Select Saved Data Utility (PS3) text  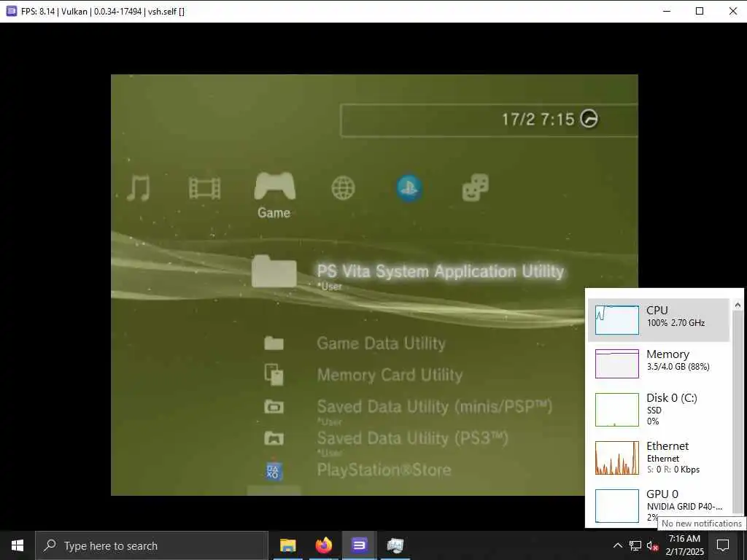(x=413, y=437)
